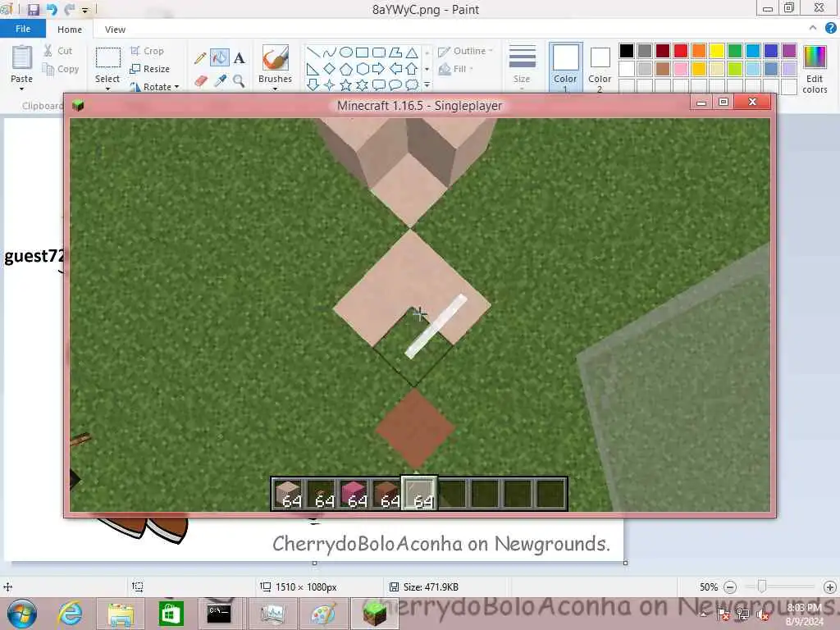Viewport: 840px width, 630px height.
Task: Choose the Polygon shape
Action: point(395,52)
